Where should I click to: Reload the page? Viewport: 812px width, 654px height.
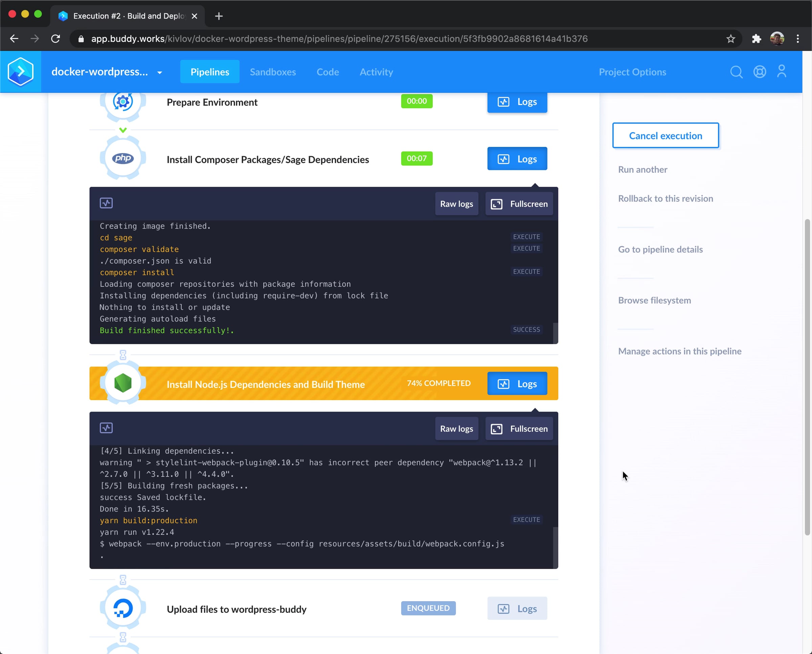(55, 39)
